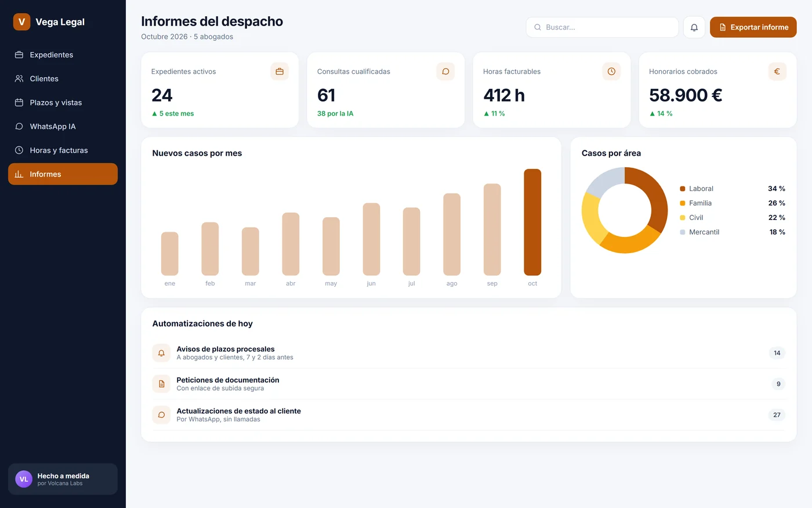The width and height of the screenshot is (812, 508).
Task: Click the chat bubble icon in Consultas cualificadas card
Action: click(445, 71)
